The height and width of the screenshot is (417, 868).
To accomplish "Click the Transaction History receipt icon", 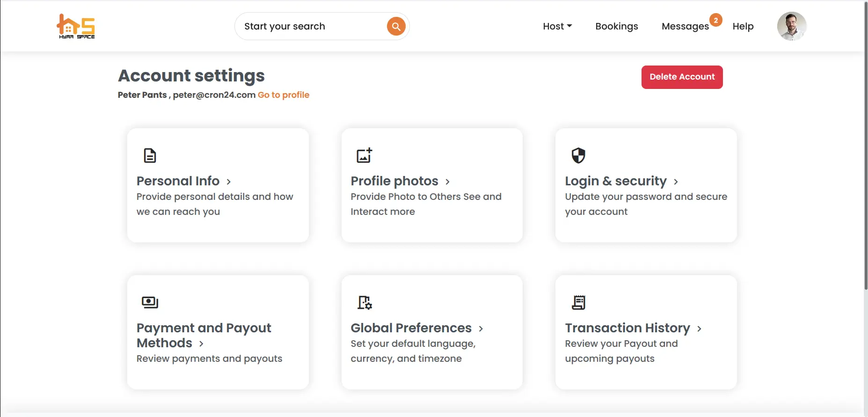I will (578, 302).
